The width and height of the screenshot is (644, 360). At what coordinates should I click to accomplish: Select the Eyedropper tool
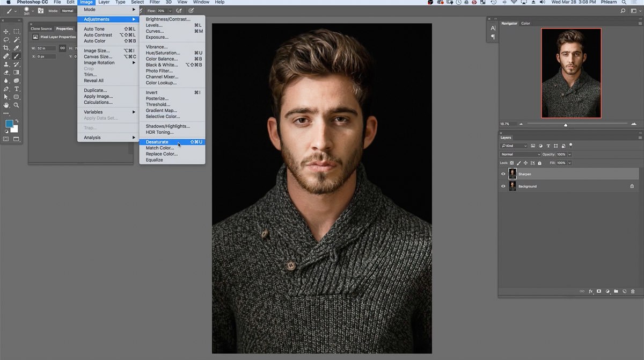17,48
